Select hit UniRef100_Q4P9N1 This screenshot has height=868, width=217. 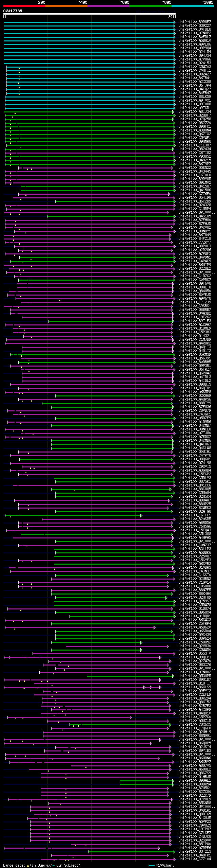point(195,258)
